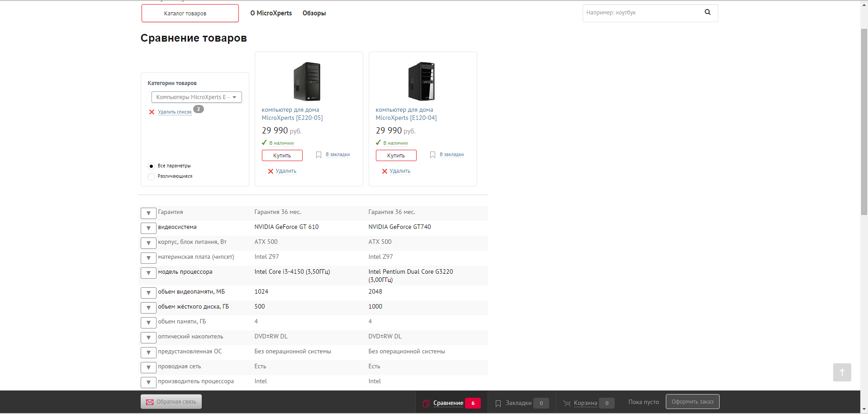
Task: Open the Обзоры menu item
Action: (314, 13)
